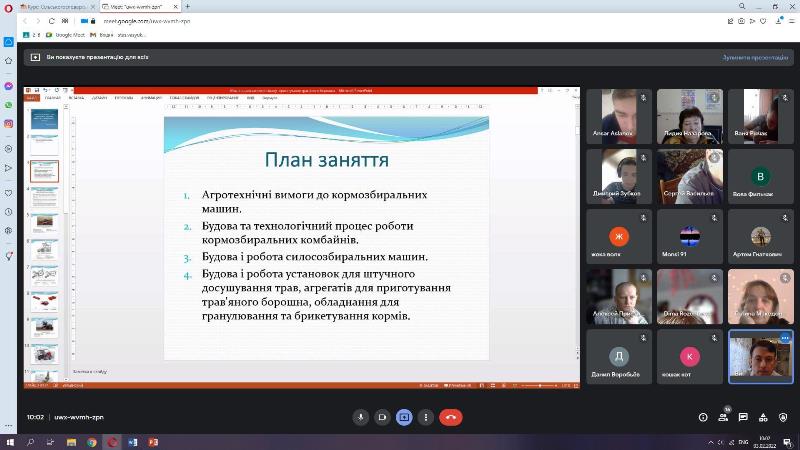Open the host controls lock icon
The height and width of the screenshot is (450, 800).
coord(784,417)
